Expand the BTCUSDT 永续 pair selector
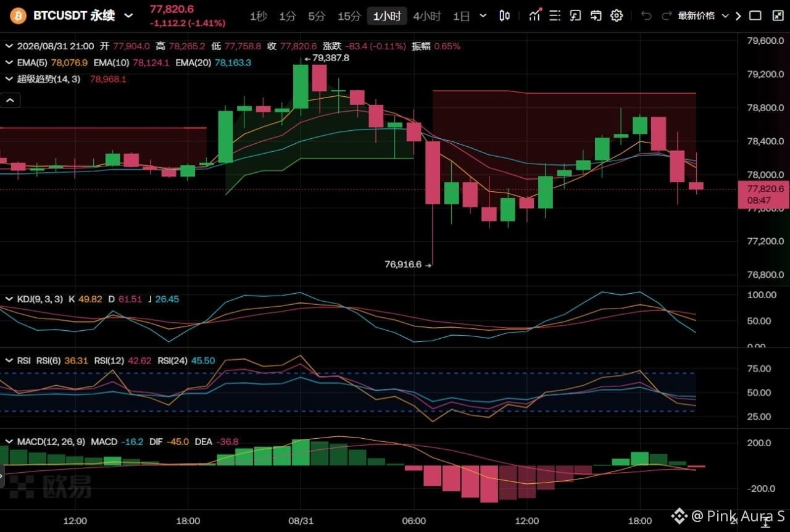Viewport: 790px width, 532px height. click(128, 16)
